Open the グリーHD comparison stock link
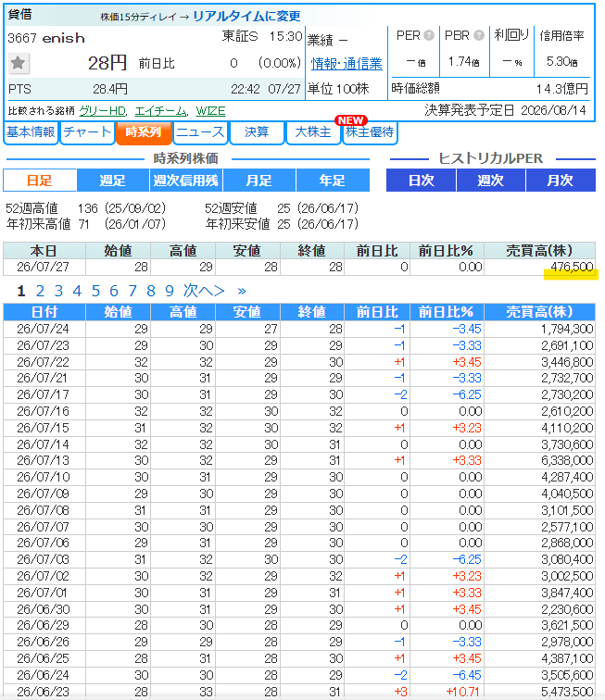The image size is (605, 700). pyautogui.click(x=103, y=111)
